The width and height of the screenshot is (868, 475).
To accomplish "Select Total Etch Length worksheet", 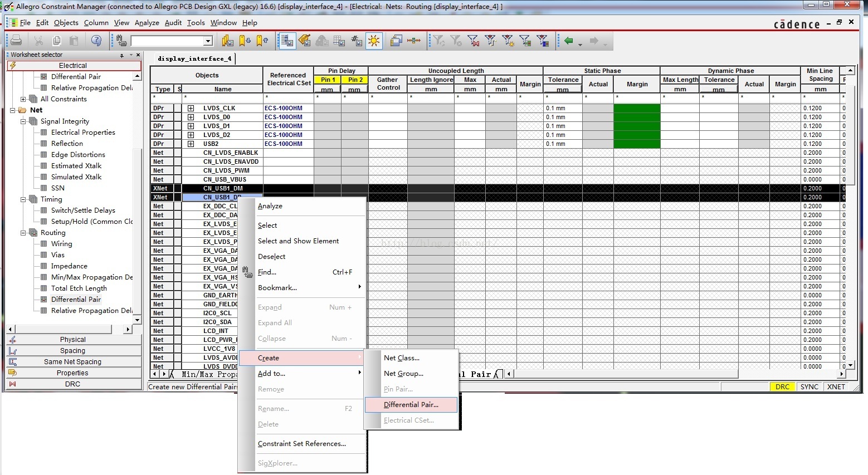I will tap(79, 288).
